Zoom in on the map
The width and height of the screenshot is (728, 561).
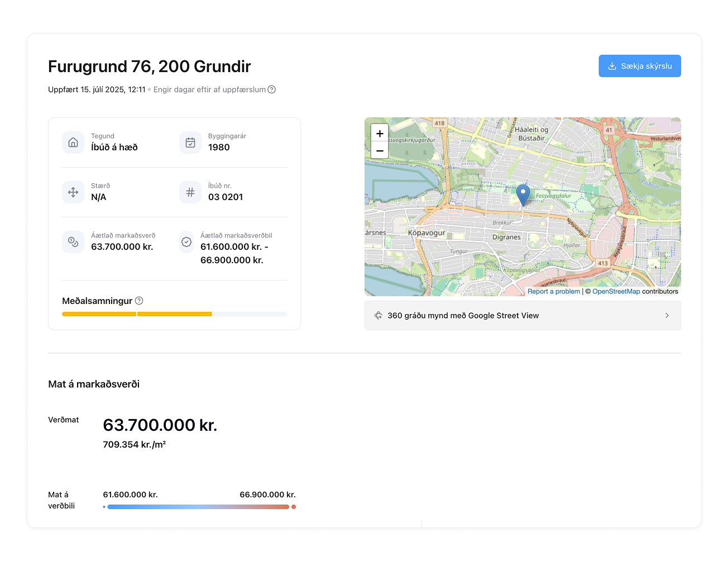(x=380, y=134)
